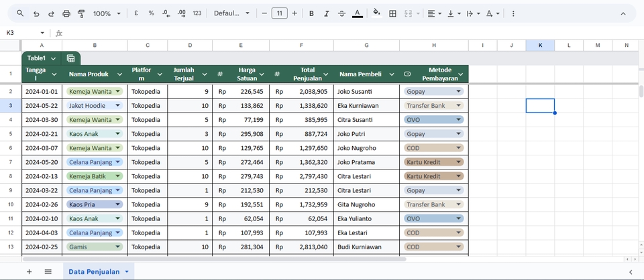Format as percent icon
Viewport: 644px width, 280px height.
(x=151, y=13)
